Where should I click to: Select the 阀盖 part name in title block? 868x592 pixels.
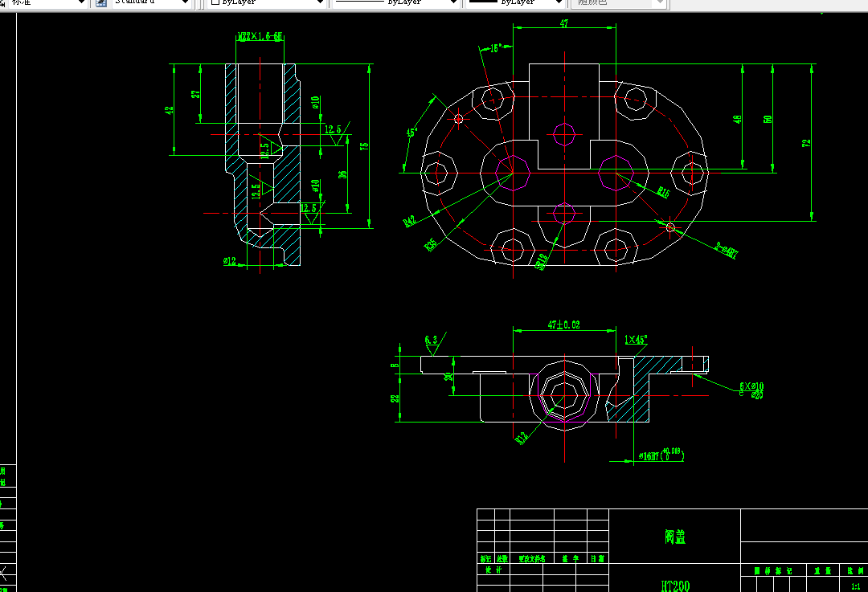(x=675, y=537)
